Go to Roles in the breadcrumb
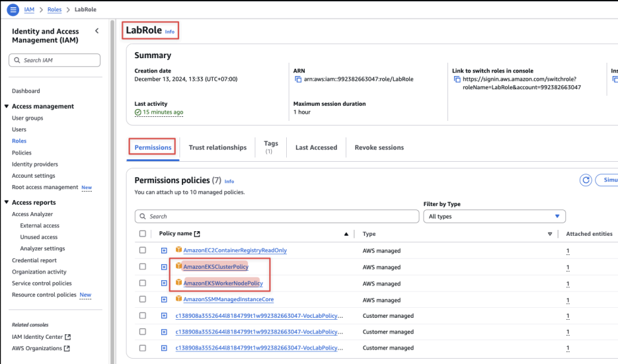Screen dimensions: 618x364 point(54,9)
